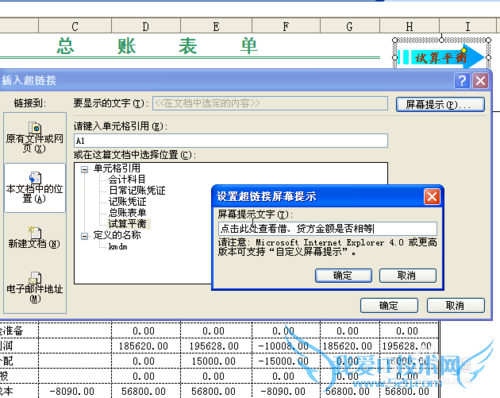Image resolution: width=500 pixels, height=398 pixels.
Task: Click 确定 in the Insert Hyperlink dialog
Action: 389,305
